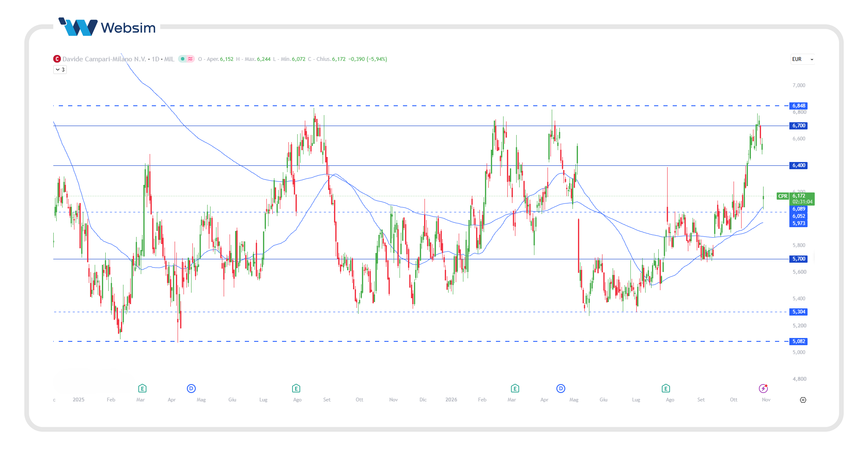
Task: Open the dividend event marker near Apr 2026
Action: pyautogui.click(x=561, y=388)
